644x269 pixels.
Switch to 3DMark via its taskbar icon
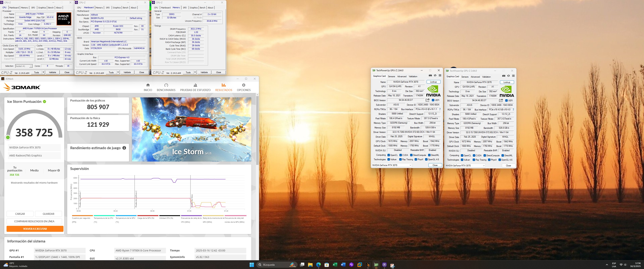pos(368,265)
